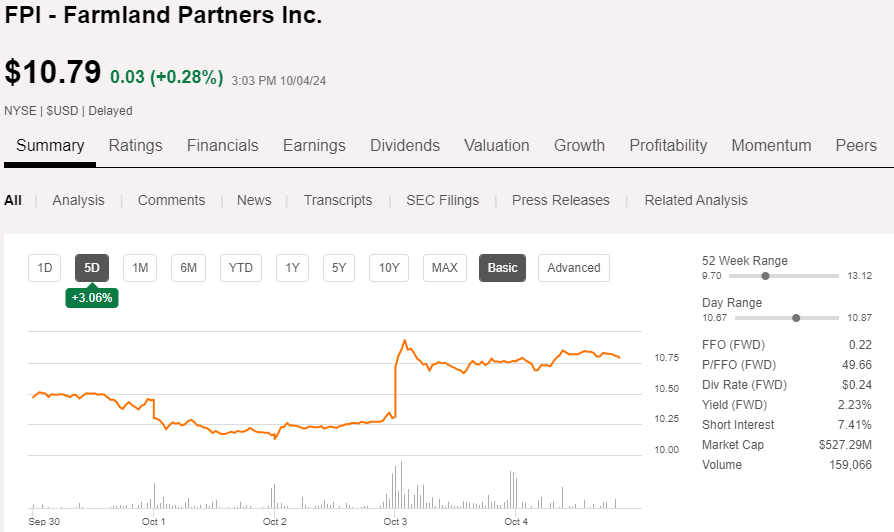
Task: Click the Related Analysis filter
Action: click(696, 200)
